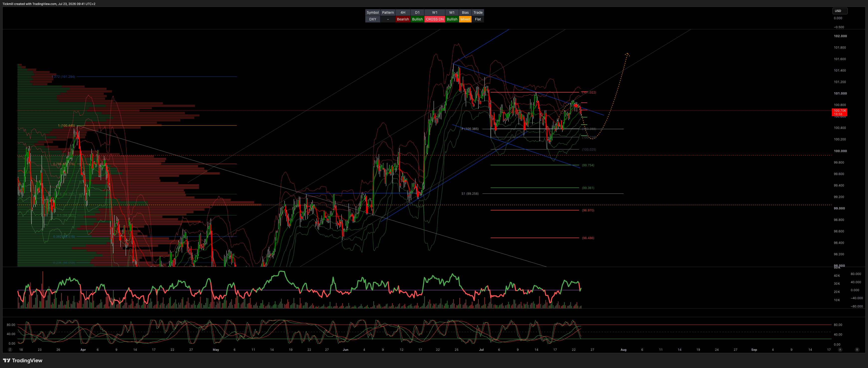Click the Jun month marker
This screenshot has height=368, width=868.
coord(345,350)
